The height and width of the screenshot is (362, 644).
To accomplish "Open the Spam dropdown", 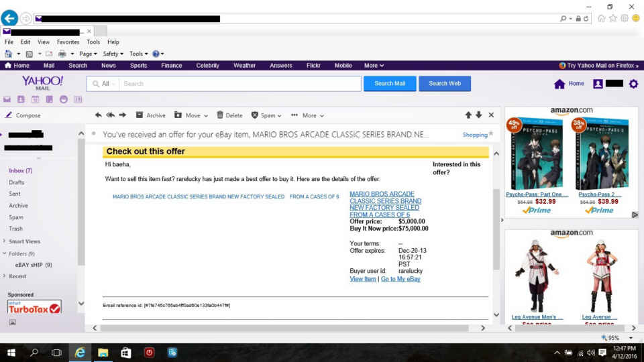I will (266, 115).
